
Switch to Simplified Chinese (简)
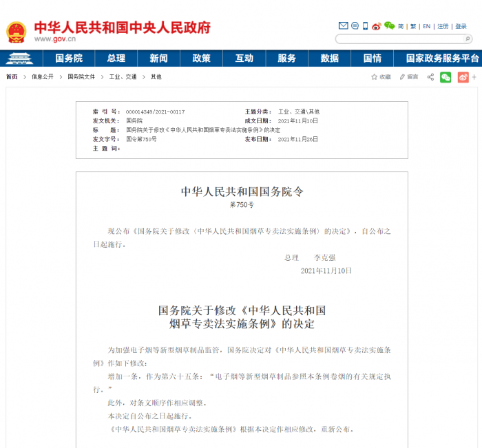(x=401, y=26)
